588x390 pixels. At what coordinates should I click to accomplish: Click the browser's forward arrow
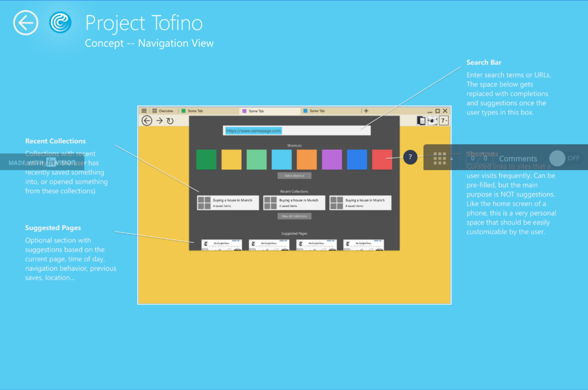point(160,121)
